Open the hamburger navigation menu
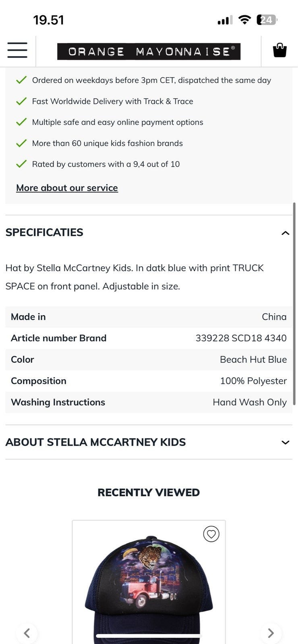Screen dimensions: 298x644 [x=17, y=50]
